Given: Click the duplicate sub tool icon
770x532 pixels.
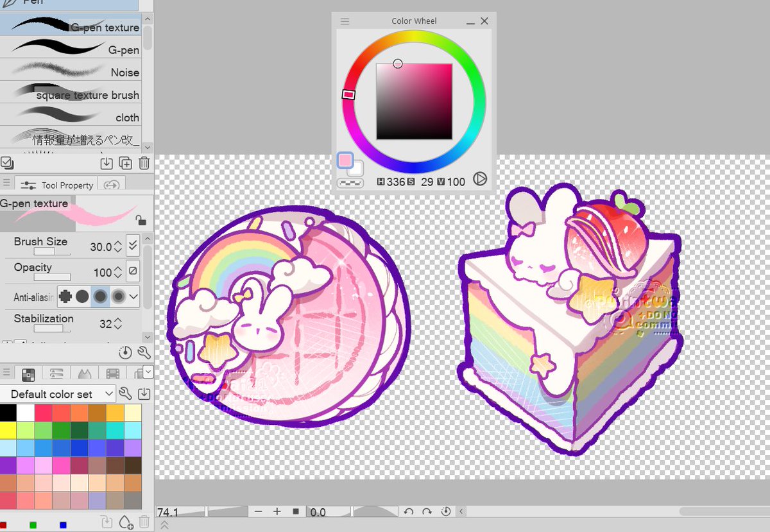Looking at the screenshot, I should pos(126,163).
